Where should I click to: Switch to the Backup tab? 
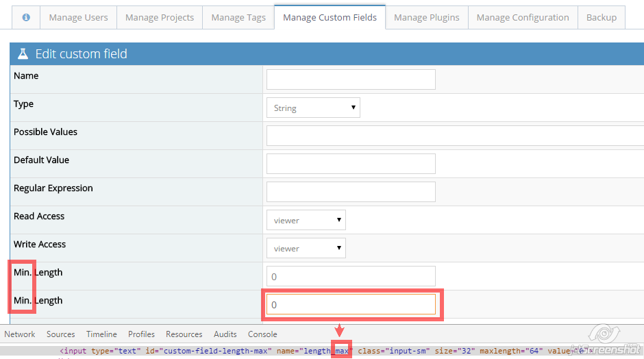tap(601, 18)
